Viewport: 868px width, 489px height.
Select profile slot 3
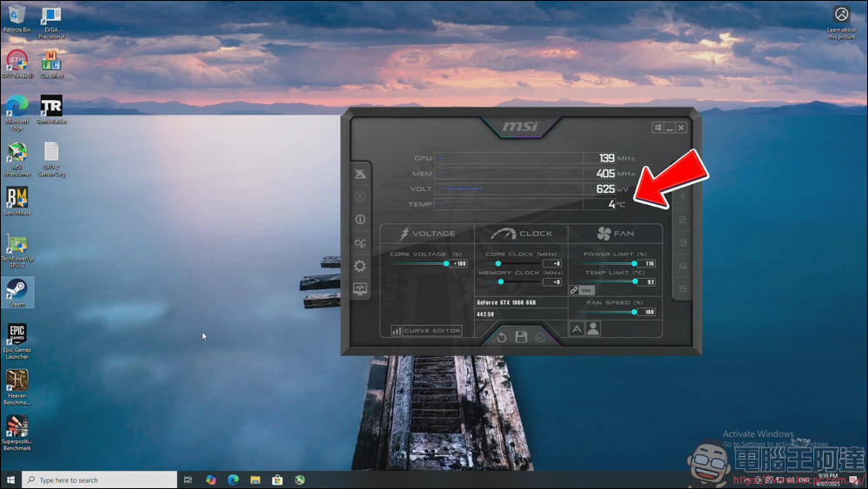pos(682,243)
